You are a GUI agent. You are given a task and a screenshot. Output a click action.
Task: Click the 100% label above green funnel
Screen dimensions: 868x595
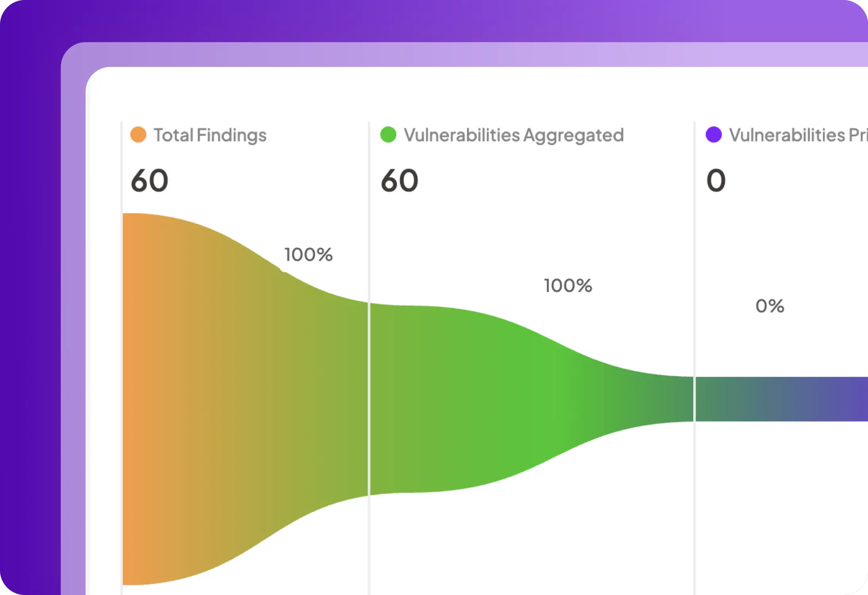point(568,286)
